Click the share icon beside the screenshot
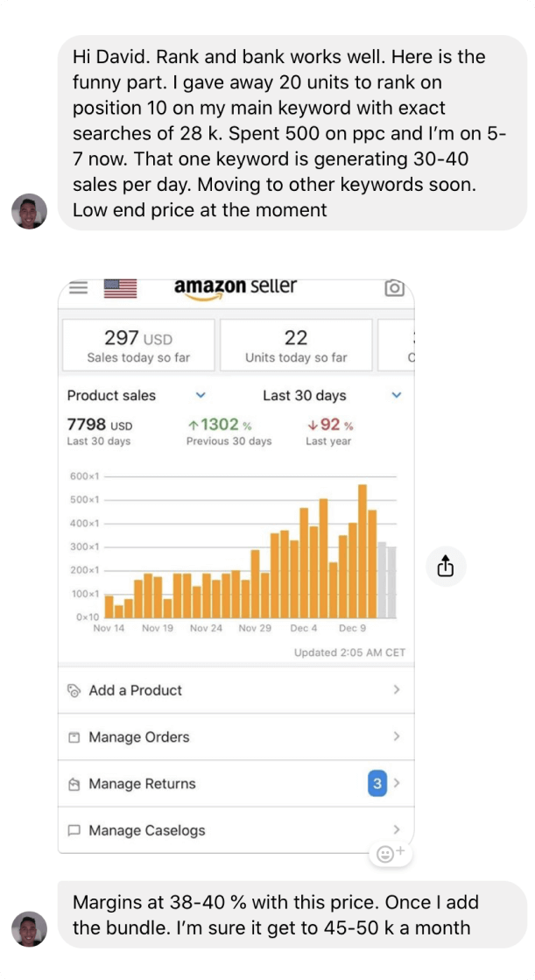The width and height of the screenshot is (535, 980). pyautogui.click(x=446, y=566)
